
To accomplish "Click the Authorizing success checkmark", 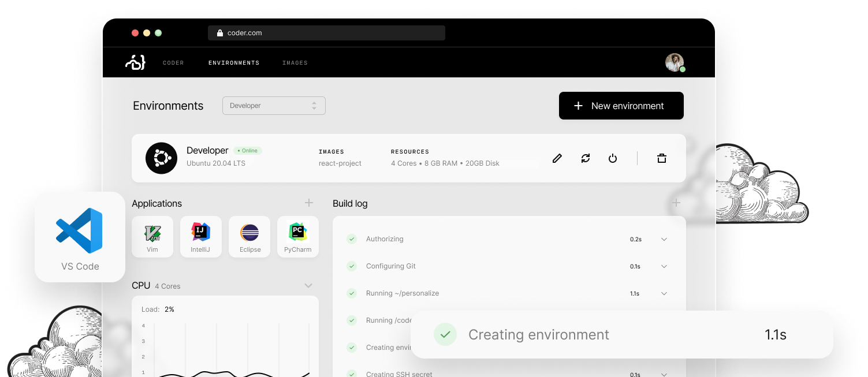I will click(x=352, y=239).
